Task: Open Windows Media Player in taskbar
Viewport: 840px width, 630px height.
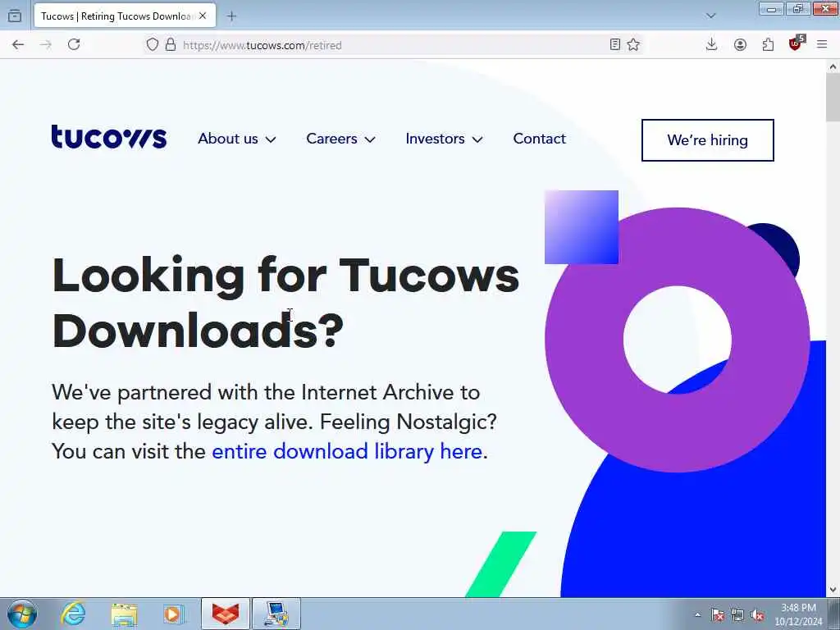Action: (174, 614)
